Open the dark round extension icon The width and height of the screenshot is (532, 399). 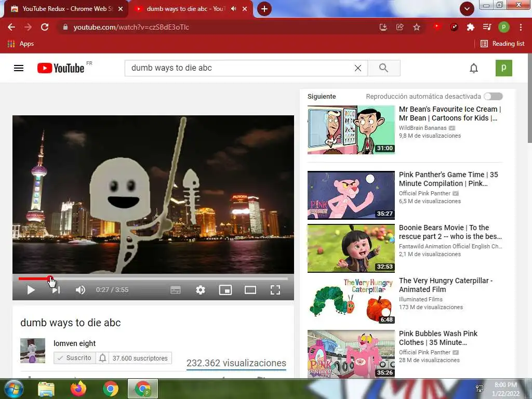tap(454, 27)
